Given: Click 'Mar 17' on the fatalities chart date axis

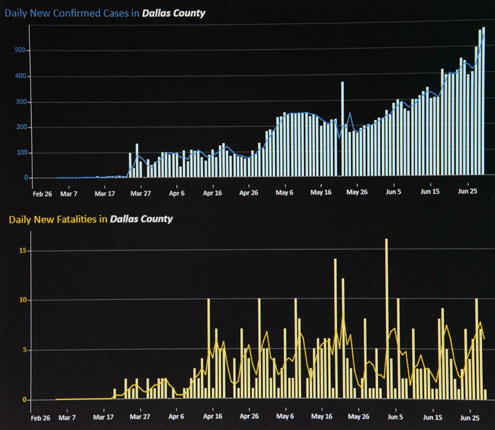Looking at the screenshot, I should [103, 417].
